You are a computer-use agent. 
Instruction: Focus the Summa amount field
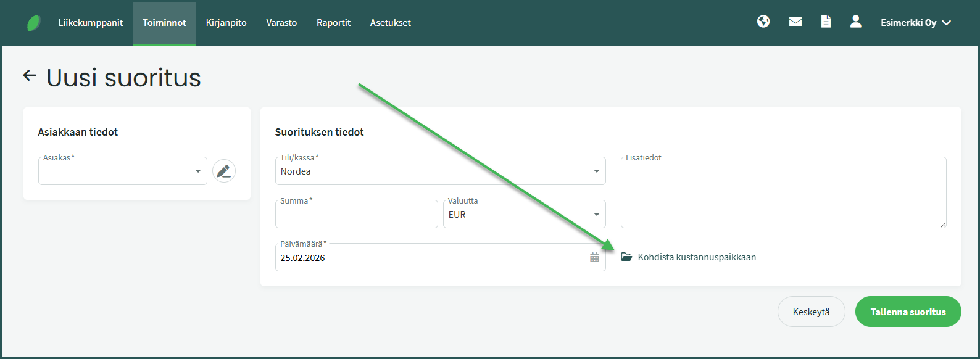point(356,215)
